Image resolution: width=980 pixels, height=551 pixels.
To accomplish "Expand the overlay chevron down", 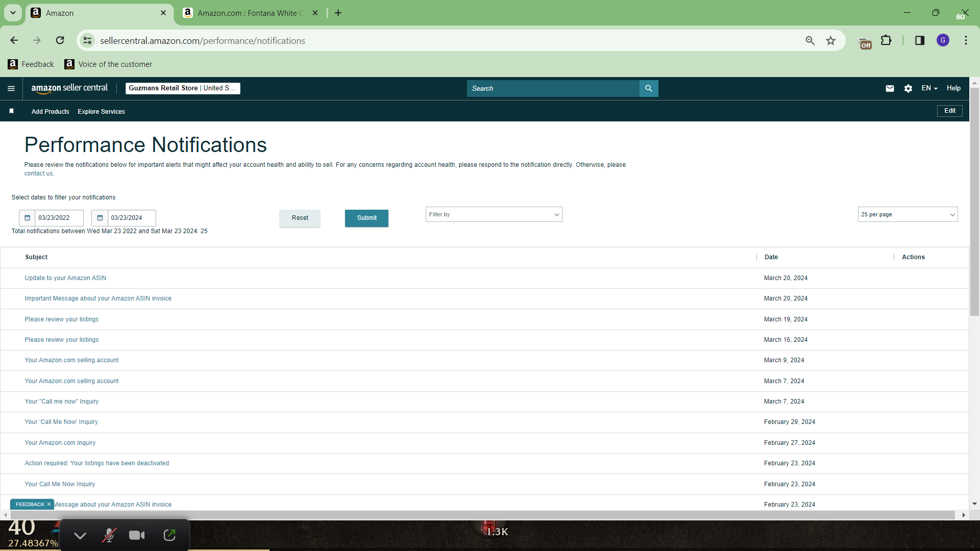I will coord(80,535).
